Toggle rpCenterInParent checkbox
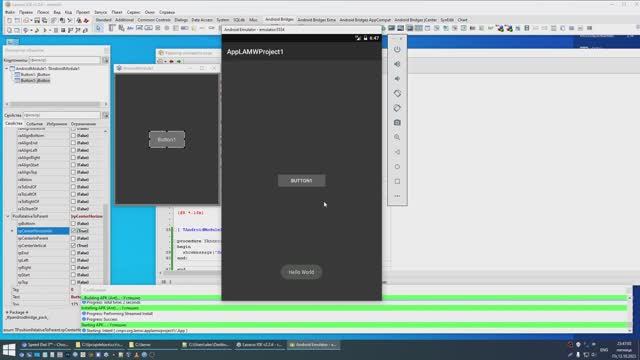This screenshot has width=640, height=360. pyautogui.click(x=73, y=238)
